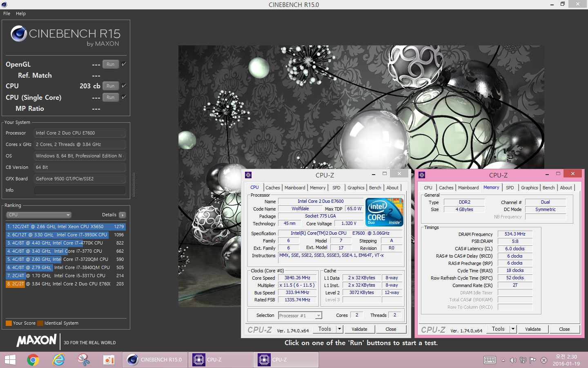This screenshot has height=368, width=588.
Task: Toggle the CPU Single Core checkbox
Action: click(124, 97)
